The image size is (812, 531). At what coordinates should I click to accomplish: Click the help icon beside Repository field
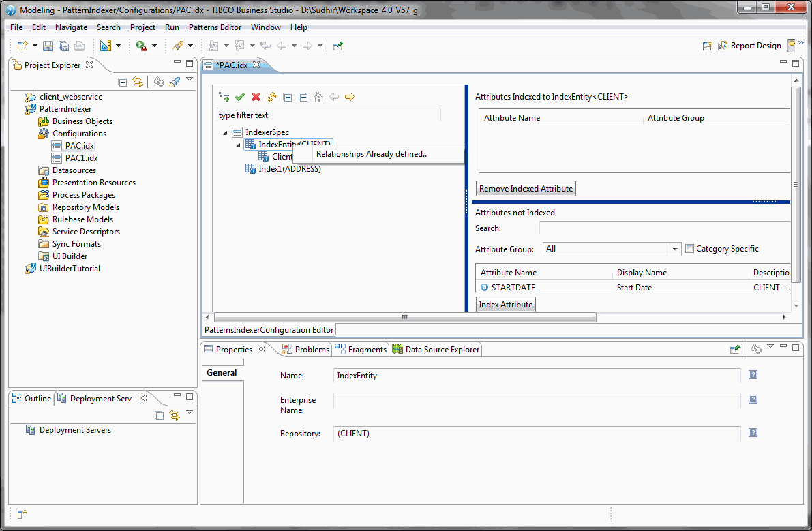753,433
